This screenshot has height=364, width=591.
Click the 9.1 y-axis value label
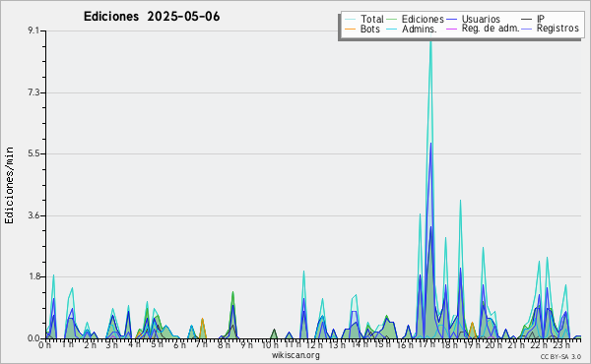tap(33, 30)
